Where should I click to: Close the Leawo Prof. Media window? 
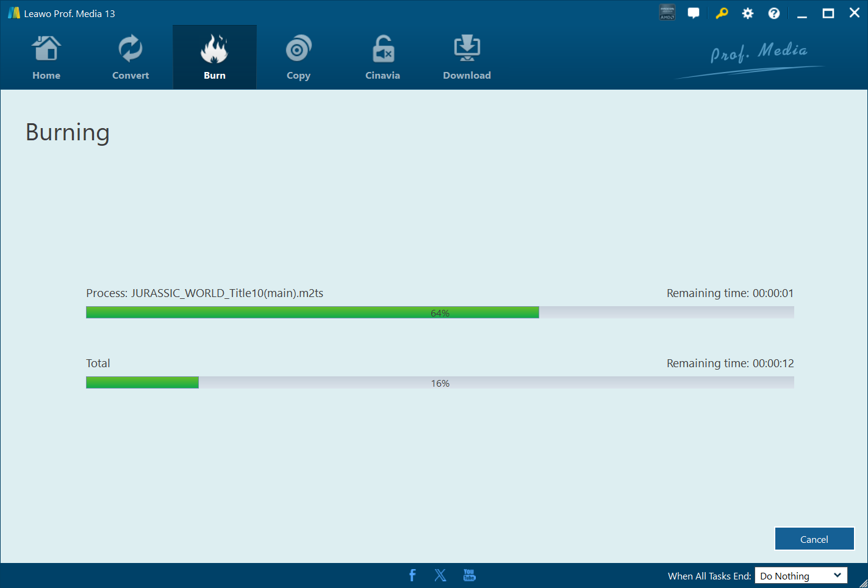[855, 13]
